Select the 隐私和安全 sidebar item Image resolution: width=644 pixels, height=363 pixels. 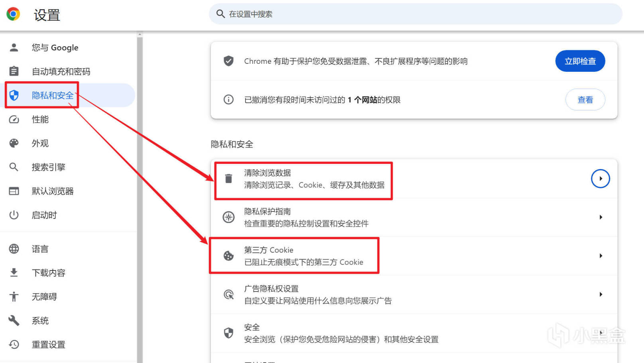68,95
